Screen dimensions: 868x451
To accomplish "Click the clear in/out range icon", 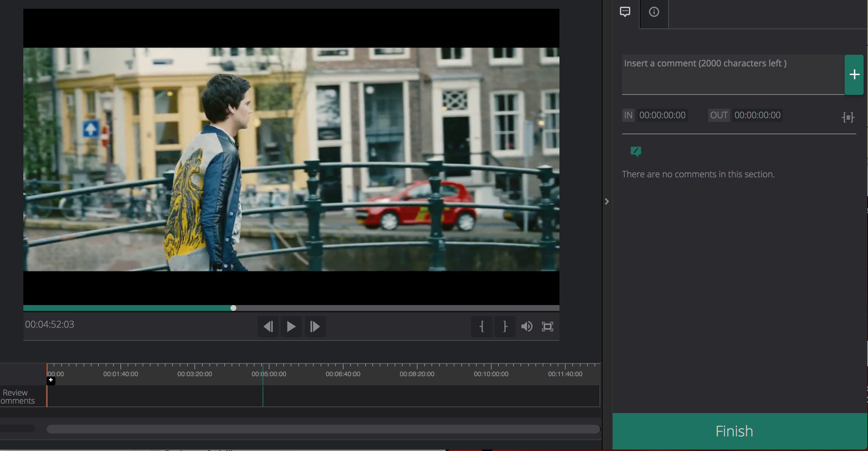I will (848, 117).
